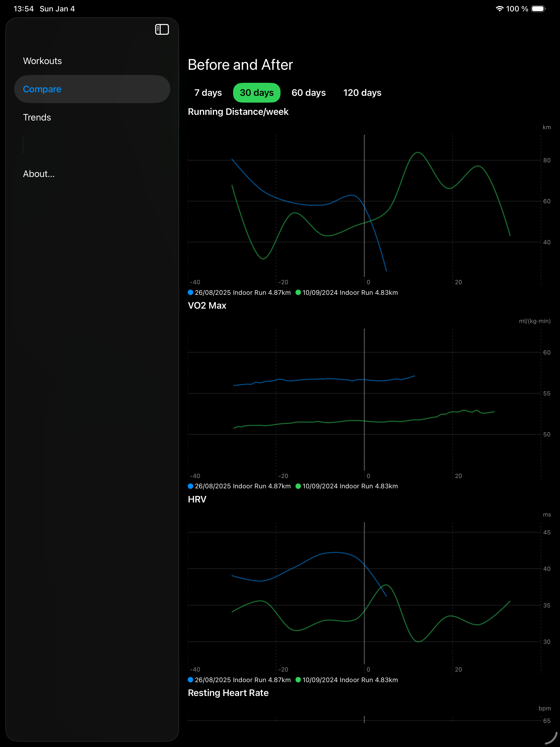The image size is (560, 747).
Task: Open the About... item in the sidebar
Action: 39,173
